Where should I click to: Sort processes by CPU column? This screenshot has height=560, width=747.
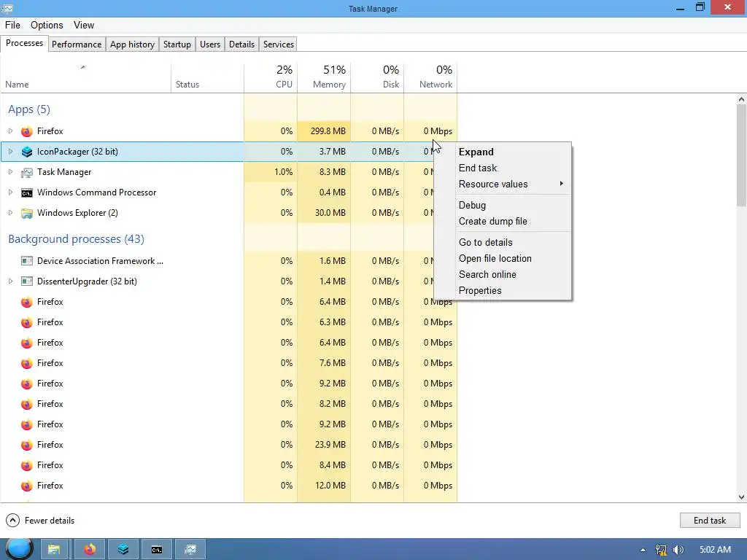(271, 77)
